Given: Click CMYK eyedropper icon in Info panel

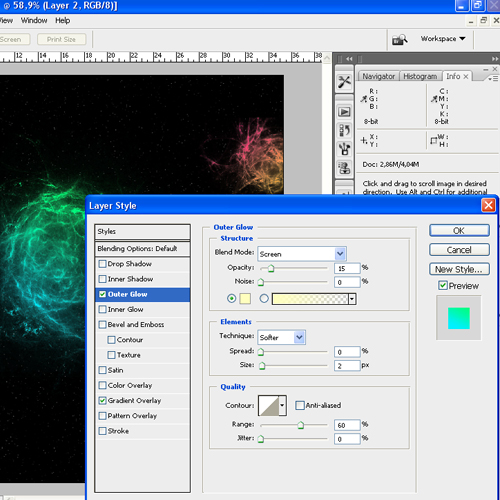Looking at the screenshot, I should [x=434, y=99].
